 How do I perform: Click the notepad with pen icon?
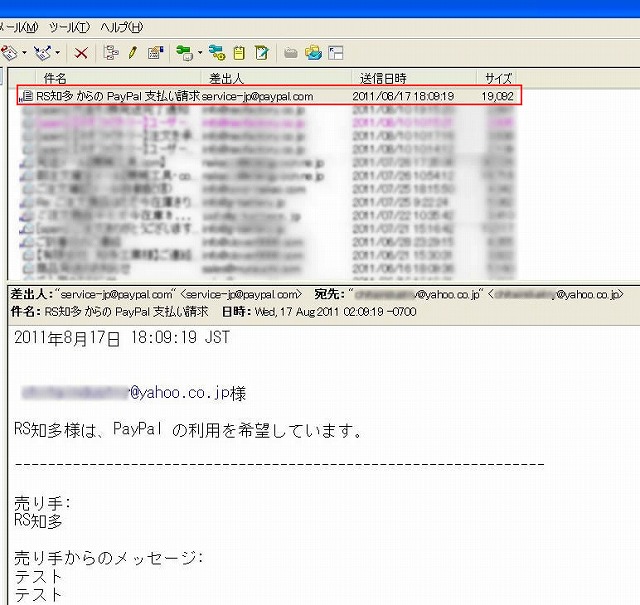261,53
